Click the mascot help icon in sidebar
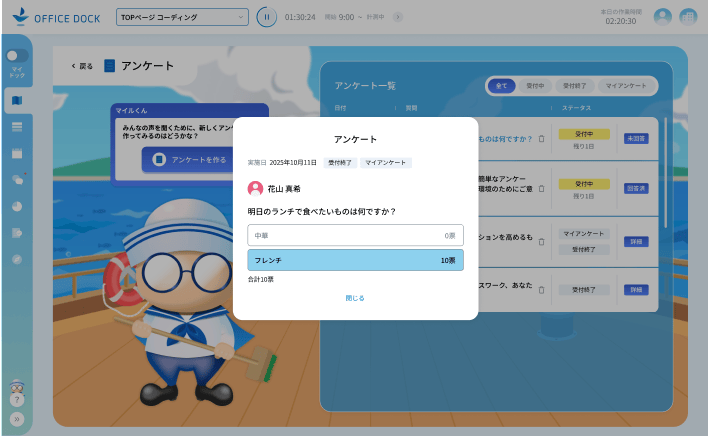Screen dimensions: 708x436 (17, 393)
